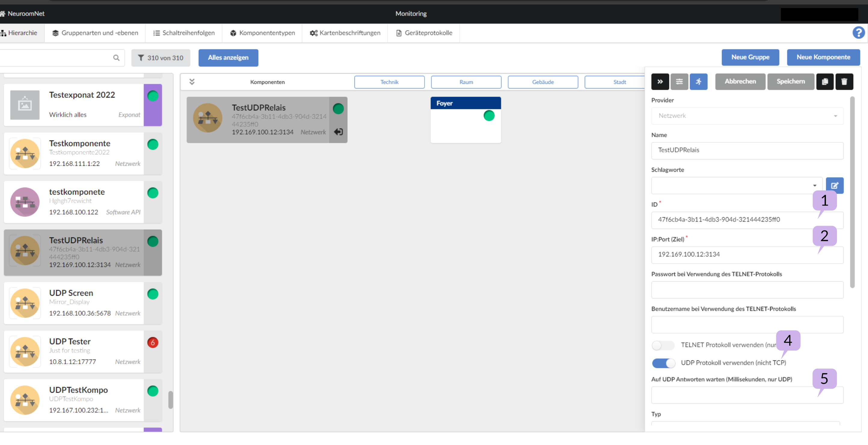Open the 310 von 310 filter

point(160,58)
